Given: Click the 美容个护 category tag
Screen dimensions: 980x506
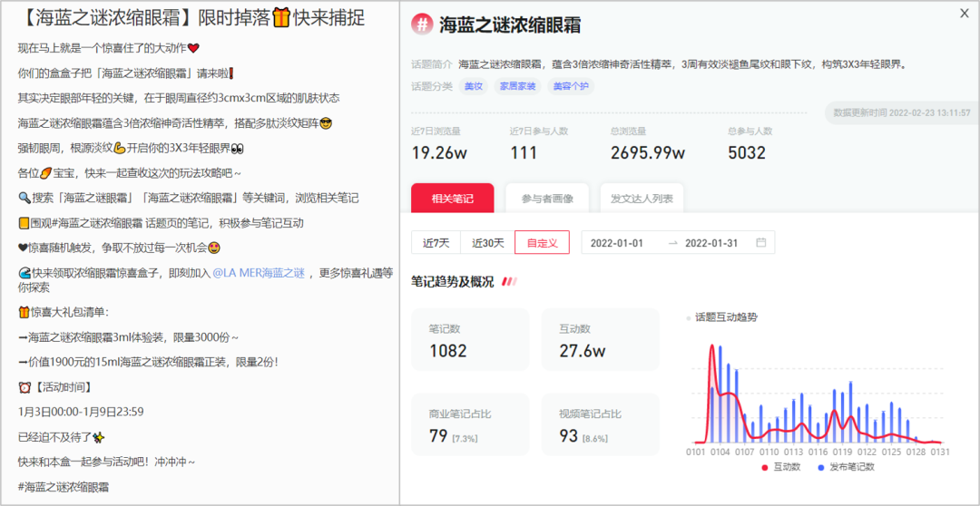Looking at the screenshot, I should pos(571,86).
